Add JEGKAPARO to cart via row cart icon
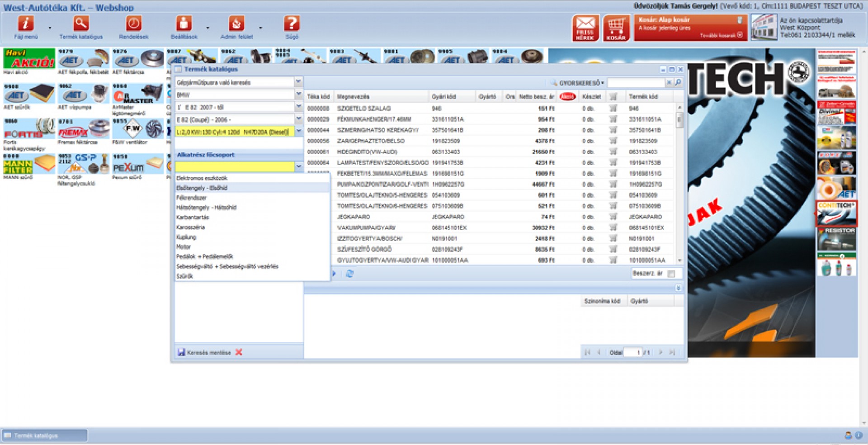Screen dimensions: 868x445 point(613,217)
